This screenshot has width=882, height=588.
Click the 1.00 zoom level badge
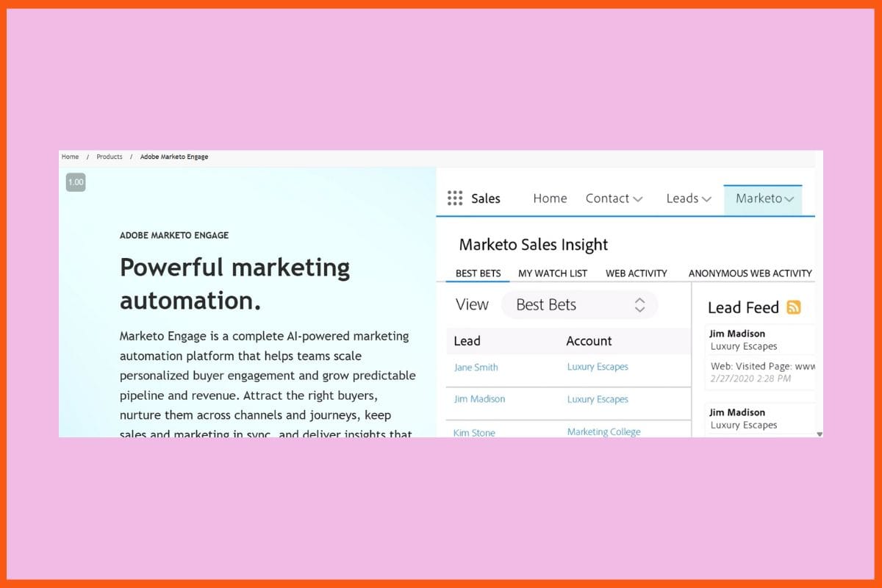tap(75, 181)
